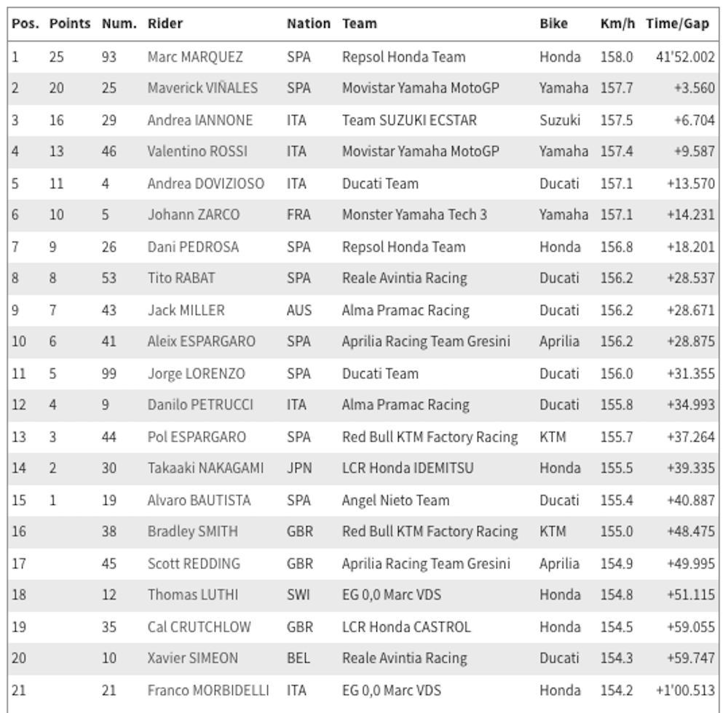Open Monster Yamaha Tech 3 team
The image size is (728, 713).
click(x=414, y=215)
